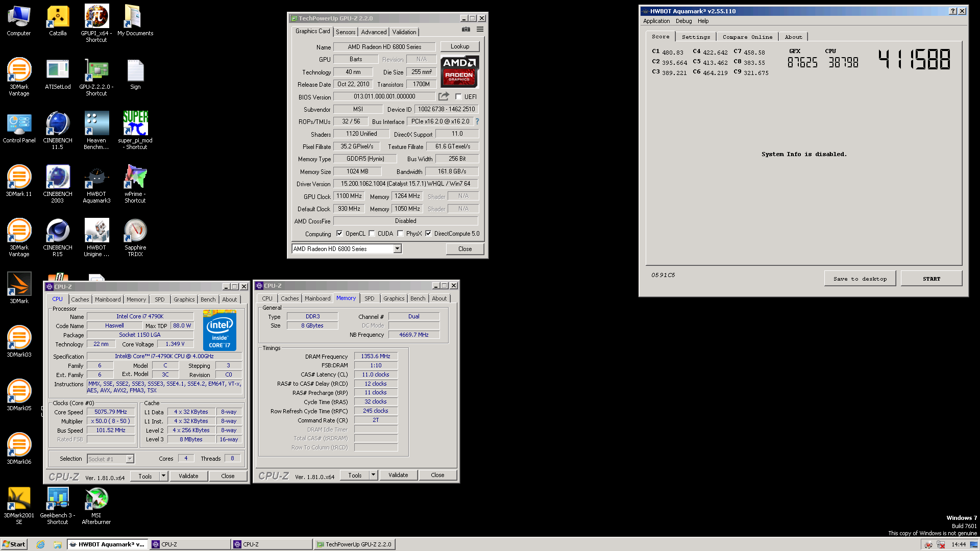Select the Sign file icon
The width and height of the screenshot is (980, 551).
(x=135, y=74)
